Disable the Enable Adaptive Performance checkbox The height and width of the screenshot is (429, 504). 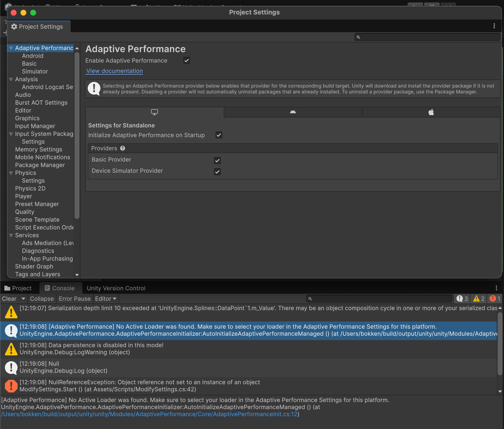(186, 60)
